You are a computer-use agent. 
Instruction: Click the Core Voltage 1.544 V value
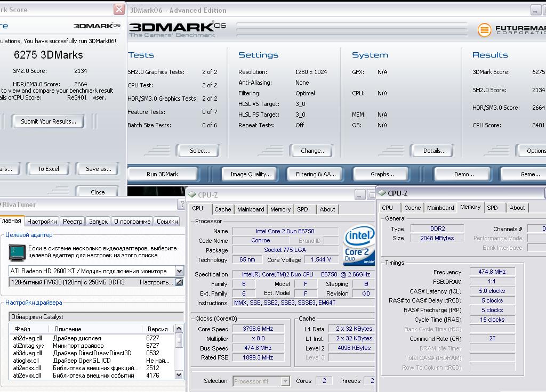click(x=321, y=259)
